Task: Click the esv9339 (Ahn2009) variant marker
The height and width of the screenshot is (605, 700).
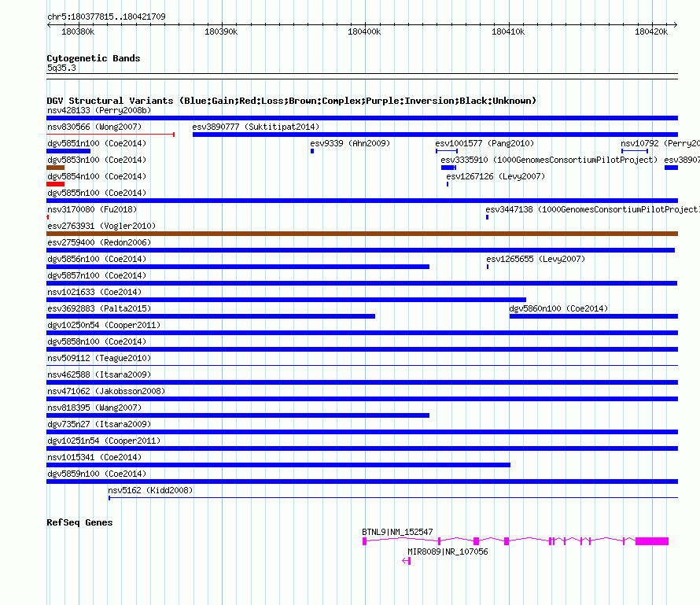Action: 312,151
